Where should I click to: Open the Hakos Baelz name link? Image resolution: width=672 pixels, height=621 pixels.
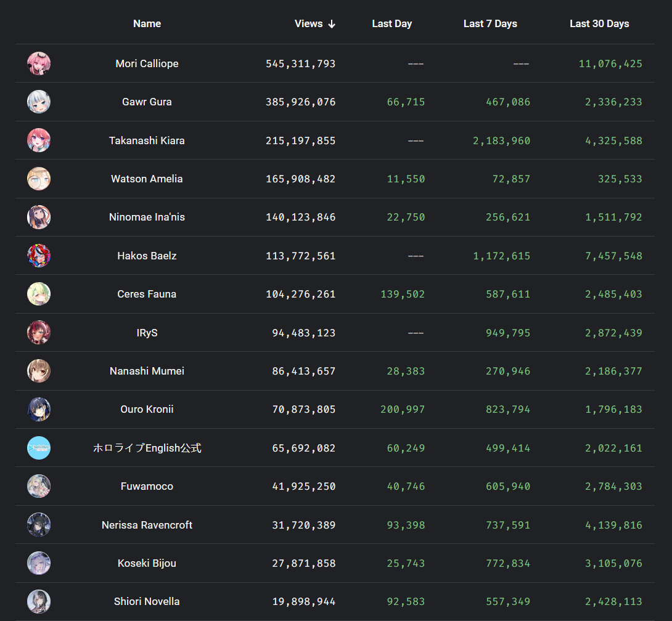[147, 256]
